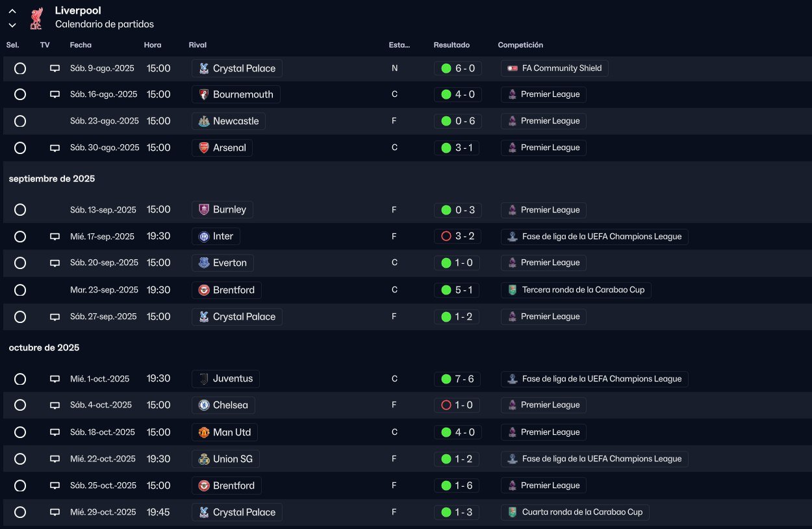Click the Carabao Cup icon for Brentford match

pos(513,290)
